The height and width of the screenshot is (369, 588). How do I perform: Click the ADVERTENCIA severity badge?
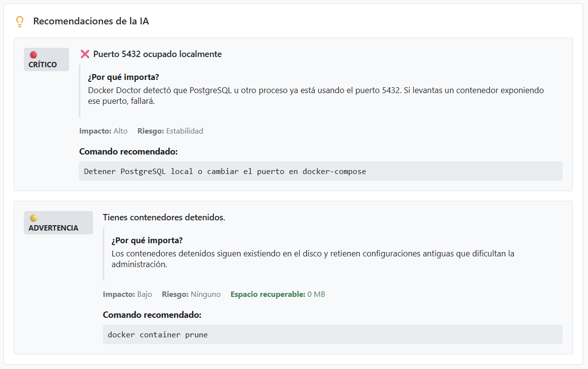pyautogui.click(x=58, y=223)
